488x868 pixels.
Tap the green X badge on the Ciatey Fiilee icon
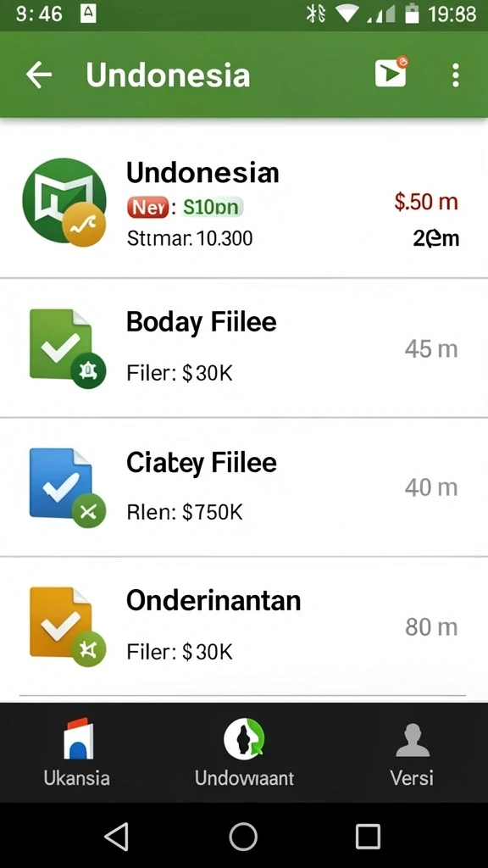(x=88, y=509)
